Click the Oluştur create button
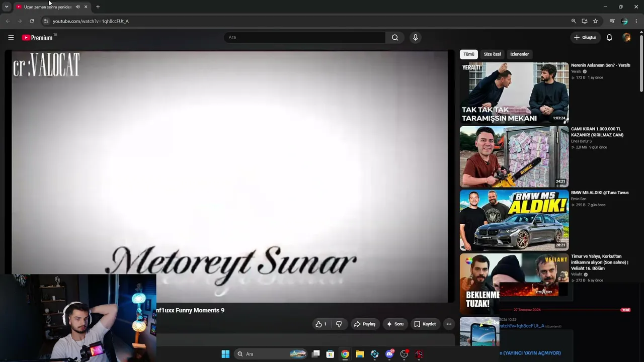644x362 pixels. coord(585,37)
